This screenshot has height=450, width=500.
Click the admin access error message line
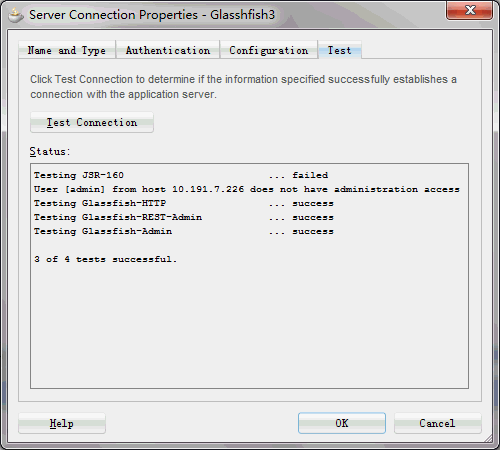(247, 189)
